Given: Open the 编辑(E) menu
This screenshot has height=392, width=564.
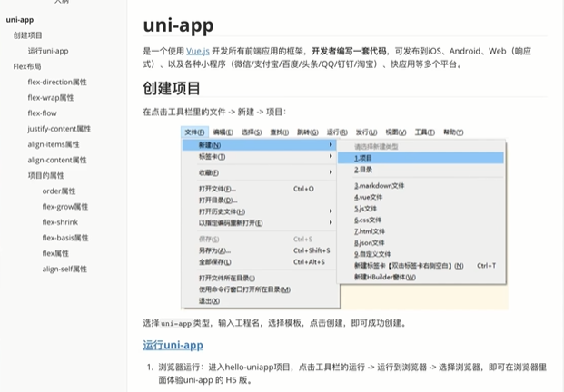Looking at the screenshot, I should click(223, 132).
